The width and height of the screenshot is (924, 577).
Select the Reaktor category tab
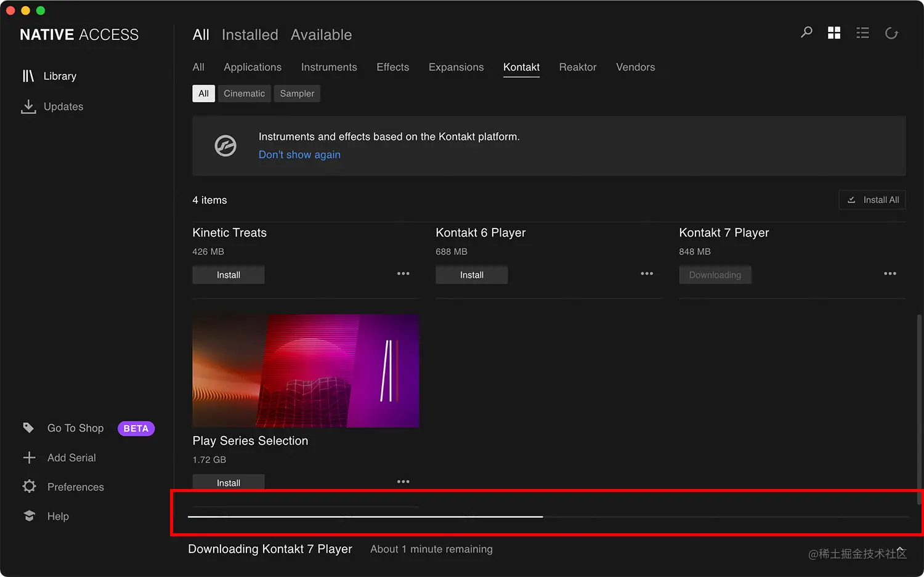577,67
